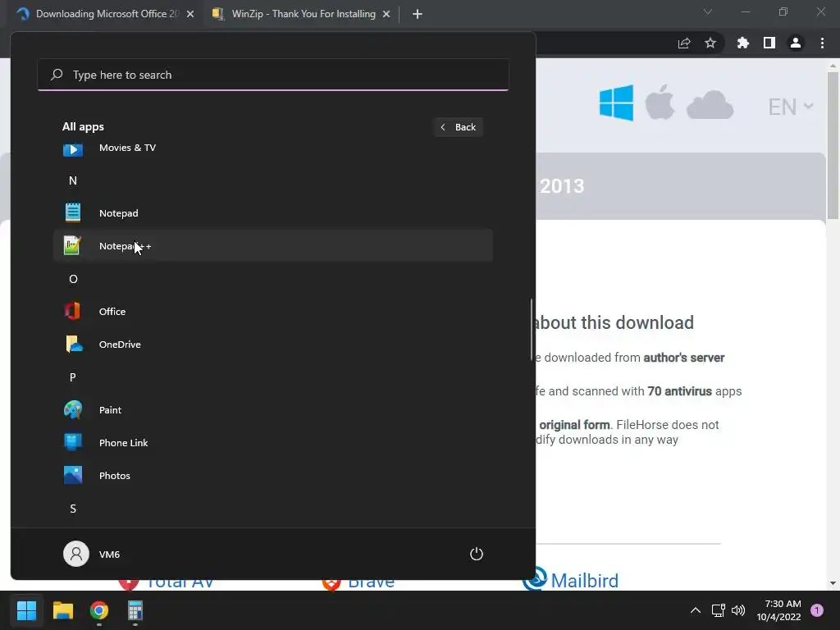Open Chrome profile avatar
The height and width of the screenshot is (630, 840).
click(796, 43)
